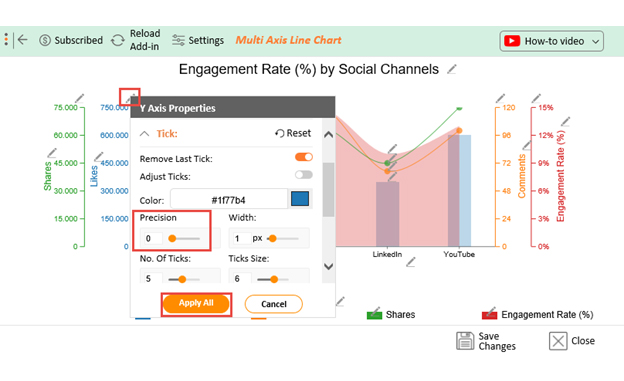Click the Precision slider handle
This screenshot has width=624, height=381.
tap(172, 238)
